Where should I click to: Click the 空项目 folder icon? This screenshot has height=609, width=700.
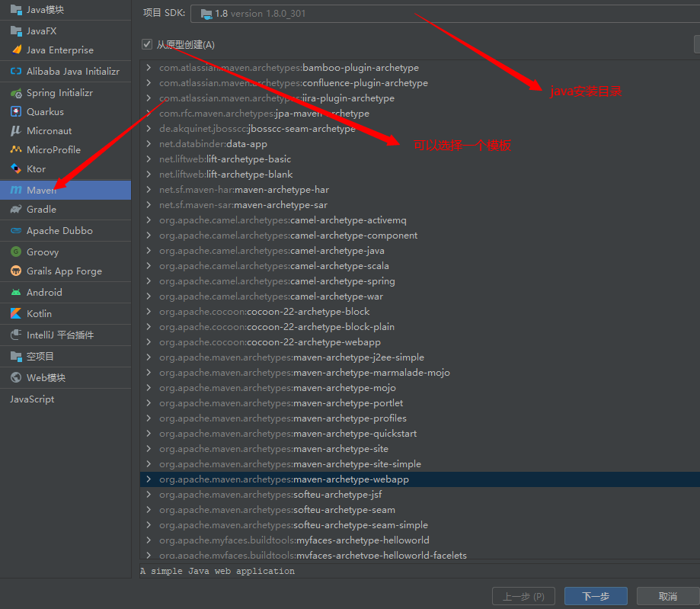[x=16, y=356]
